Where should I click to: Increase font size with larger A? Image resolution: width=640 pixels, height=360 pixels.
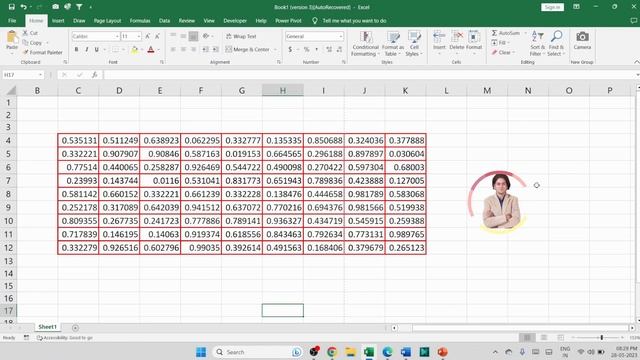147,36
